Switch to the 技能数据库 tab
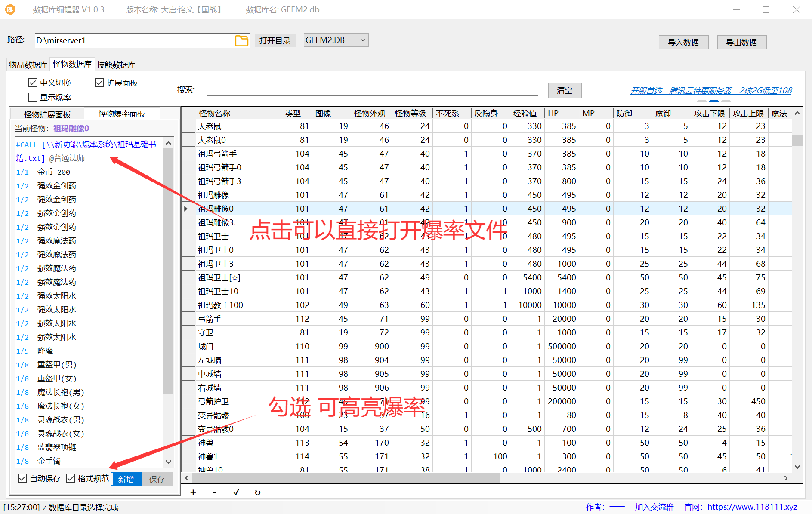 click(x=116, y=64)
